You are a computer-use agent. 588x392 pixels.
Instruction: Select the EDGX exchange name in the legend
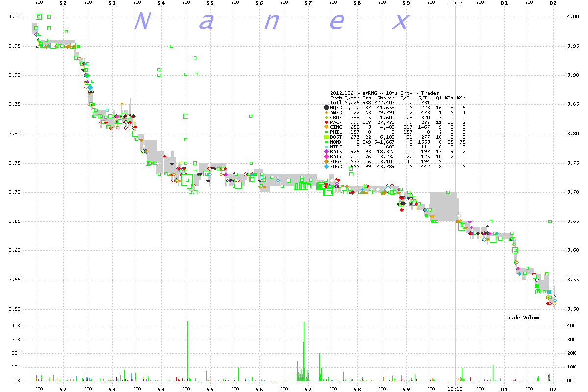[x=336, y=167]
